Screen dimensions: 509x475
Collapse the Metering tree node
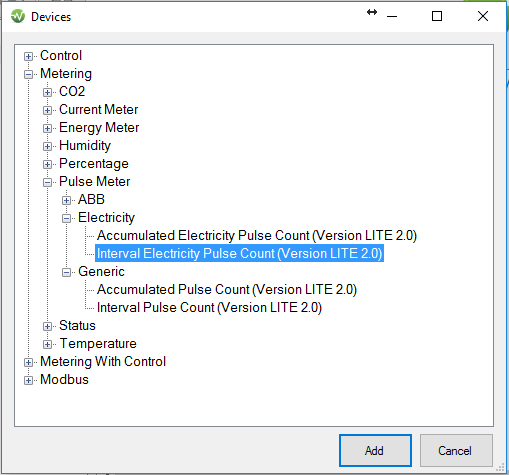(28, 74)
